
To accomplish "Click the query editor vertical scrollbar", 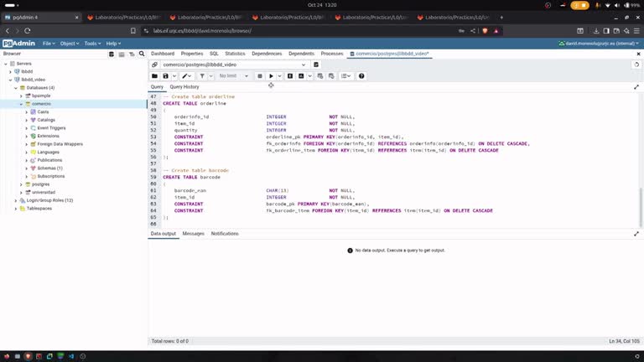I will (641, 206).
